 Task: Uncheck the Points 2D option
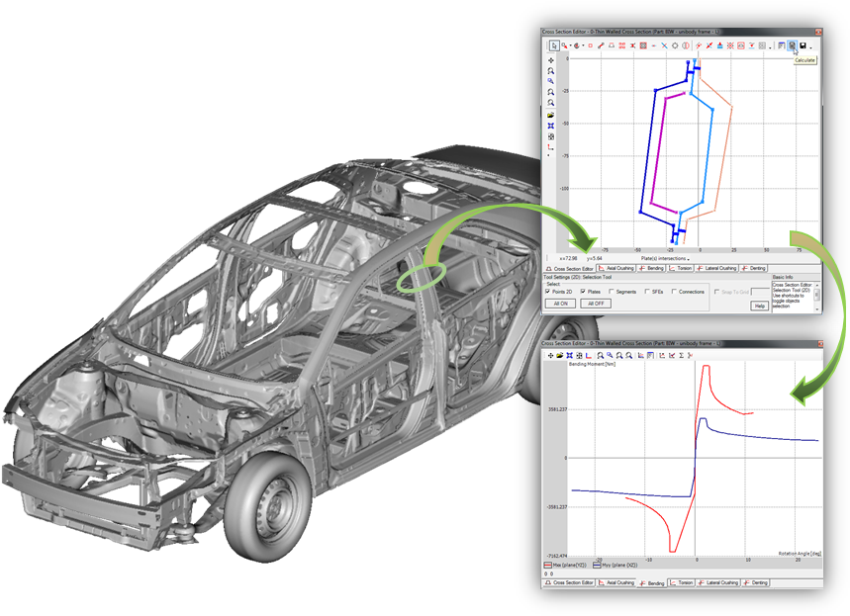click(547, 291)
